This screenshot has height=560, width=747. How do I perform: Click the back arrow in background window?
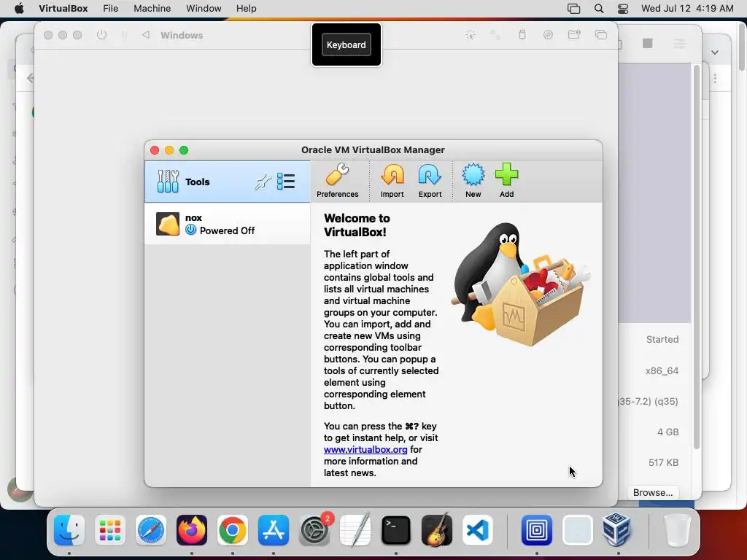coord(31,78)
